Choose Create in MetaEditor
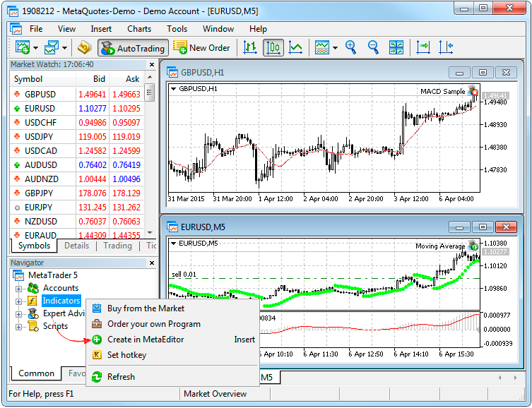Image resolution: width=532 pixels, height=408 pixels. (x=172, y=340)
